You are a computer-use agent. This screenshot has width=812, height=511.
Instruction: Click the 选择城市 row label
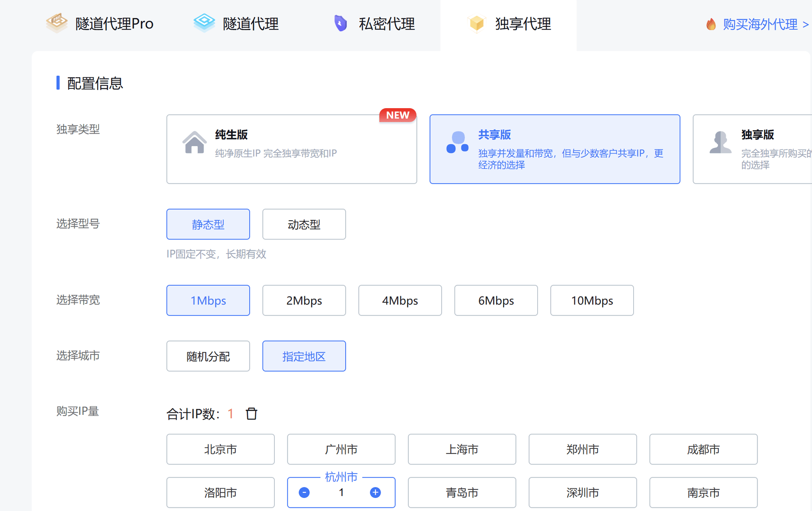point(78,356)
